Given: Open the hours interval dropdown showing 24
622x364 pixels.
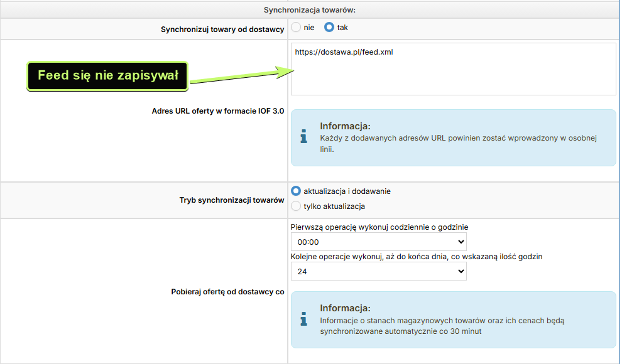Looking at the screenshot, I should (x=378, y=271).
